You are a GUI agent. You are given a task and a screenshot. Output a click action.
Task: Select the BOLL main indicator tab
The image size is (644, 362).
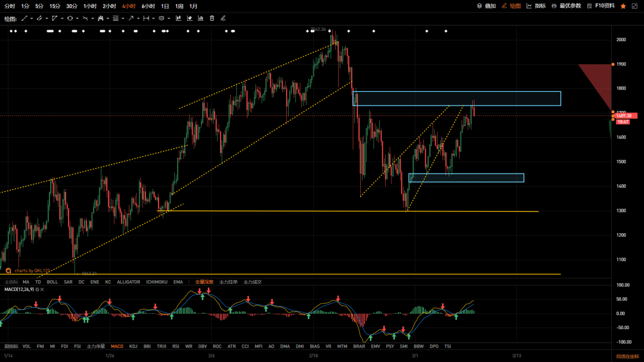pos(52,282)
